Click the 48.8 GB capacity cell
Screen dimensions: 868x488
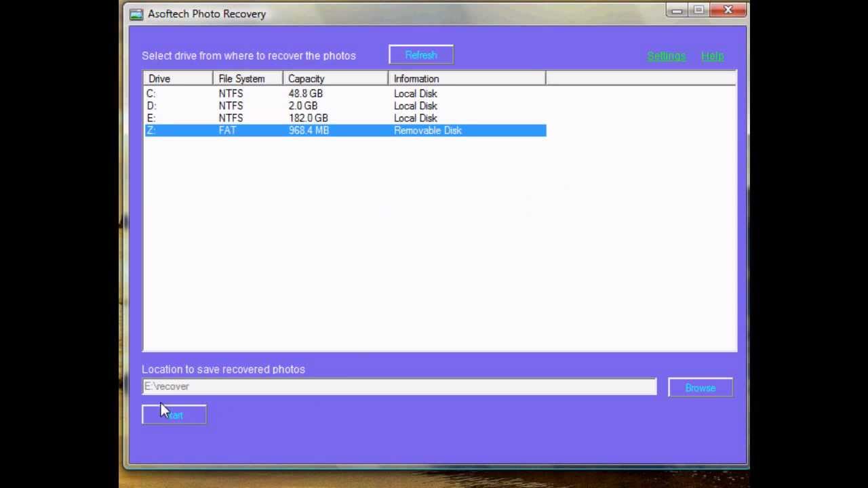pos(305,94)
